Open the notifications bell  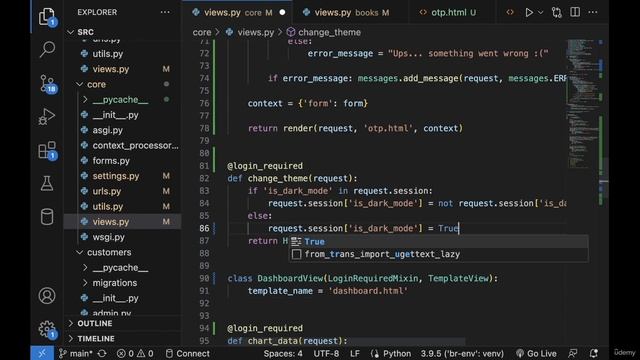click(x=594, y=353)
